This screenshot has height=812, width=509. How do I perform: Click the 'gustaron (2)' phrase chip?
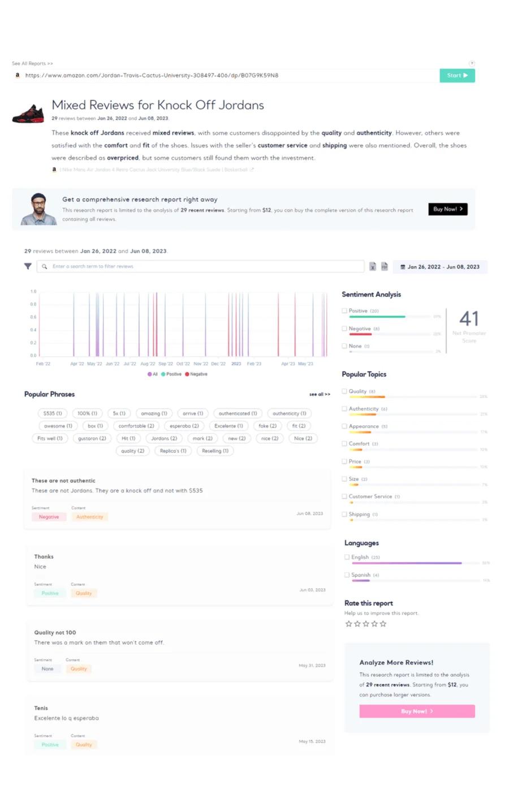[x=92, y=438]
